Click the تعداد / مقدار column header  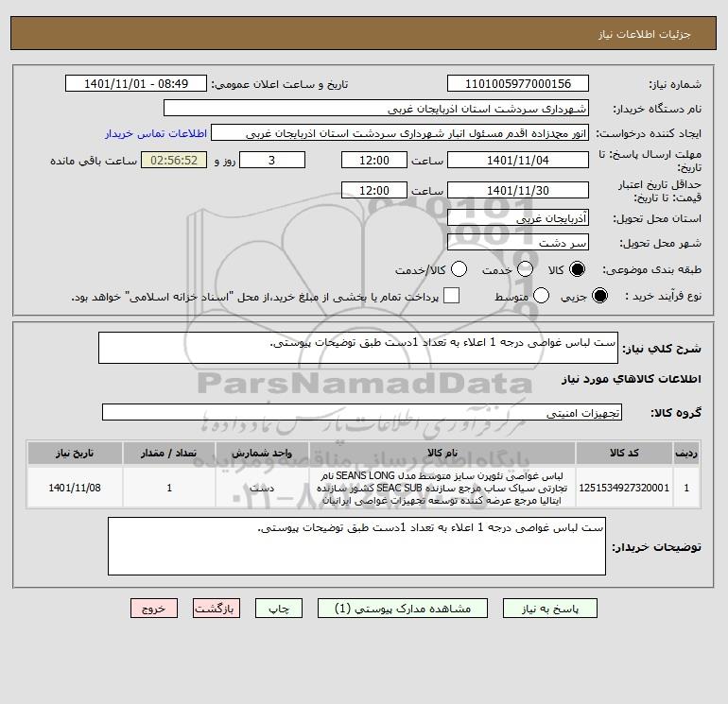tap(169, 453)
